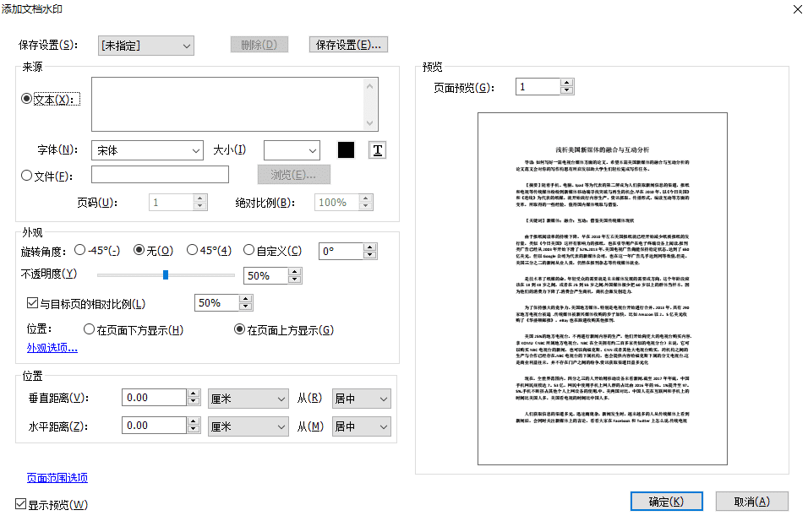Click the opacity slider handle
This screenshot has height=532, width=808.
click(x=166, y=275)
